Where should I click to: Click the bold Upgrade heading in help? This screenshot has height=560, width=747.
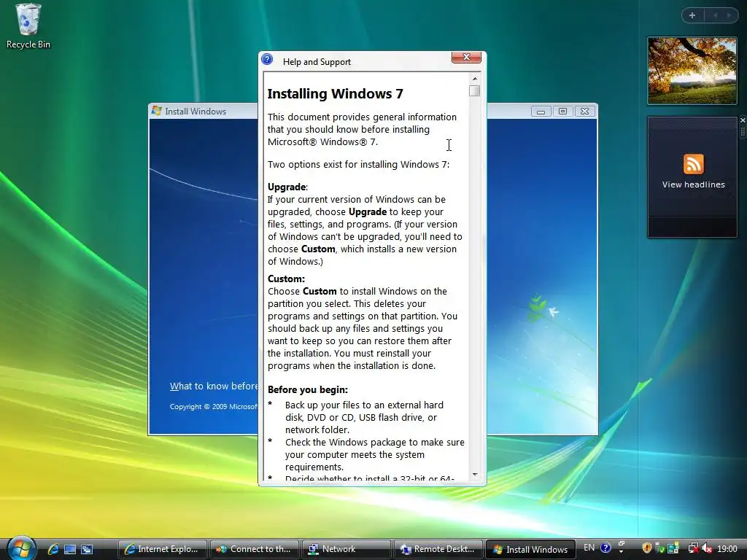point(287,187)
